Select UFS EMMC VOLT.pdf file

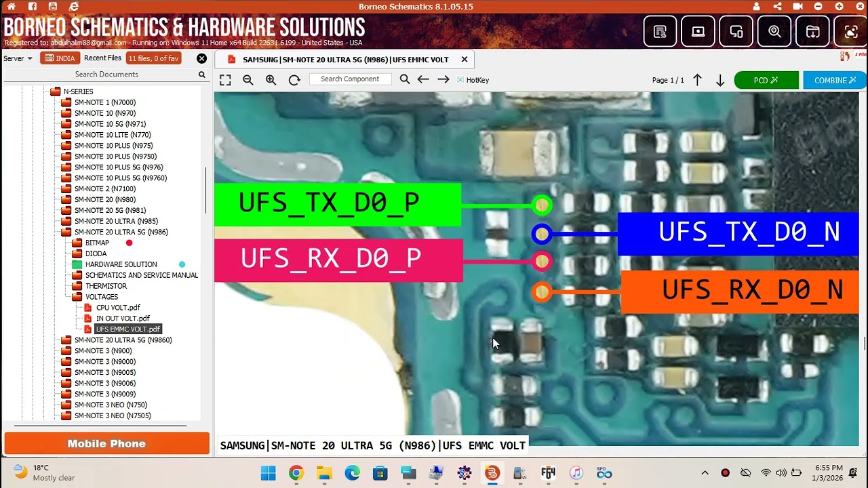point(128,329)
